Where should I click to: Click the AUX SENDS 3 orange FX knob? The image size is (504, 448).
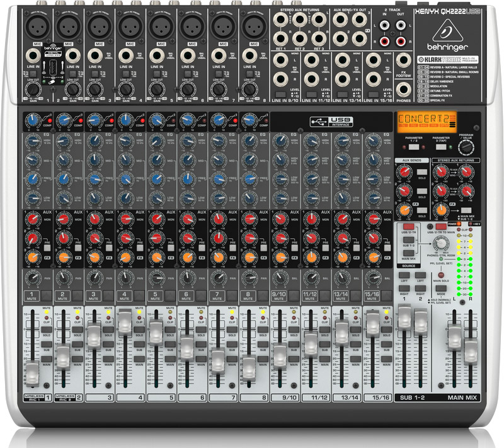(404, 210)
